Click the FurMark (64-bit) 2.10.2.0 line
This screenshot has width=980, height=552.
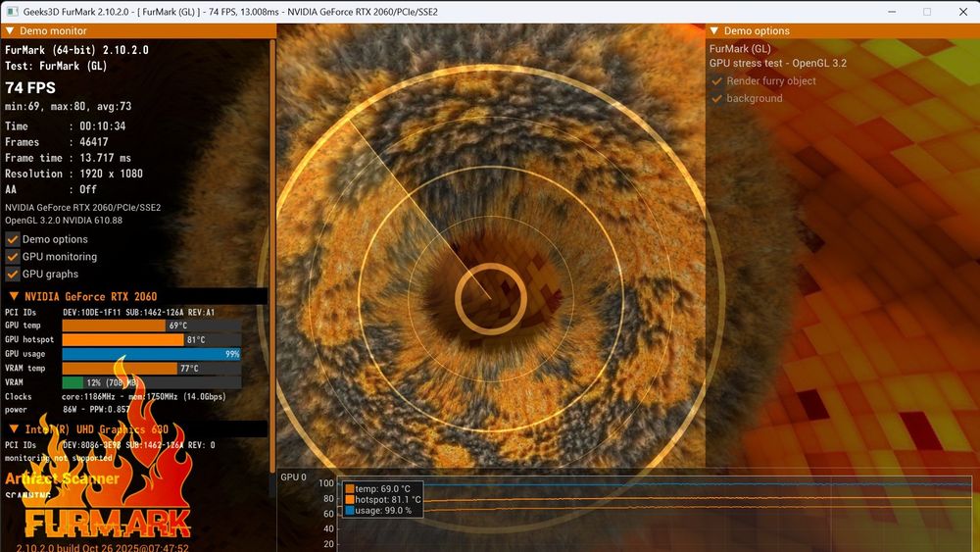[76, 50]
